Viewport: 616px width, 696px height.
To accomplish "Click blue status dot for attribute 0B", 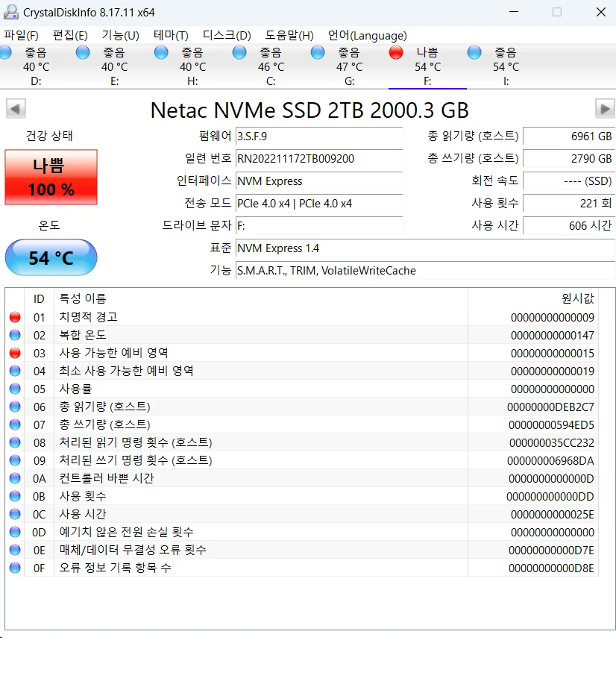I will [x=15, y=496].
